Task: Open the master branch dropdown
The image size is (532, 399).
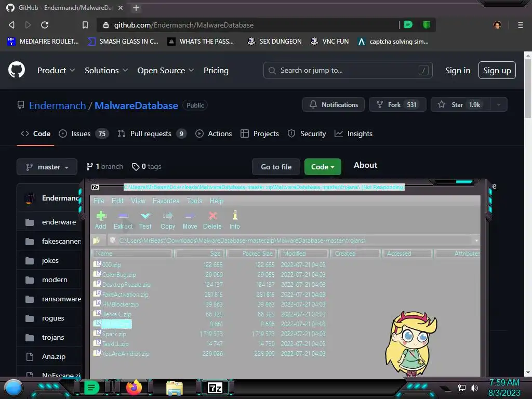Action: 47,167
